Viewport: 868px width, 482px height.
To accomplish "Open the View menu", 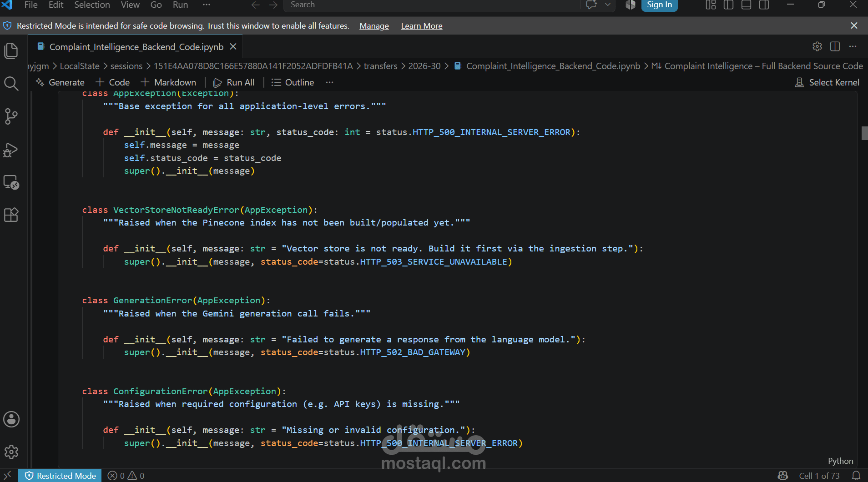I will (x=130, y=5).
